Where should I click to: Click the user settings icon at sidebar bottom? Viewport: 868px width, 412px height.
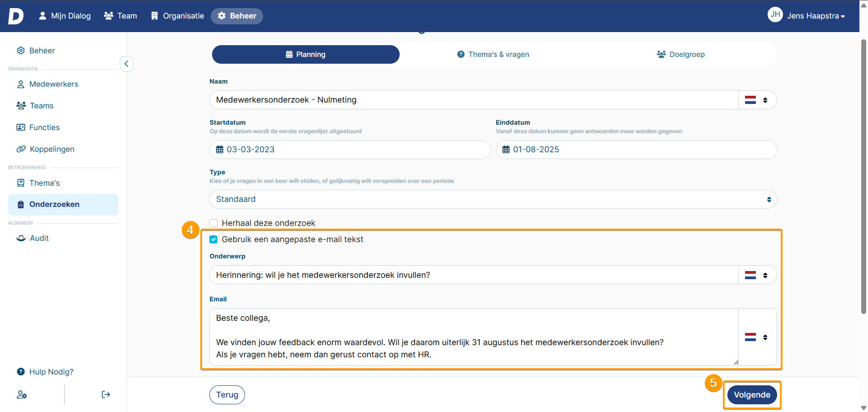22,395
